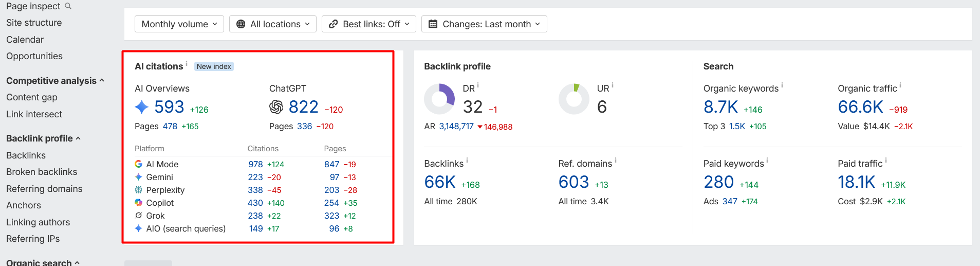This screenshot has height=266, width=980.
Task: Click the info icon beside Ref. domains
Action: 616,161
